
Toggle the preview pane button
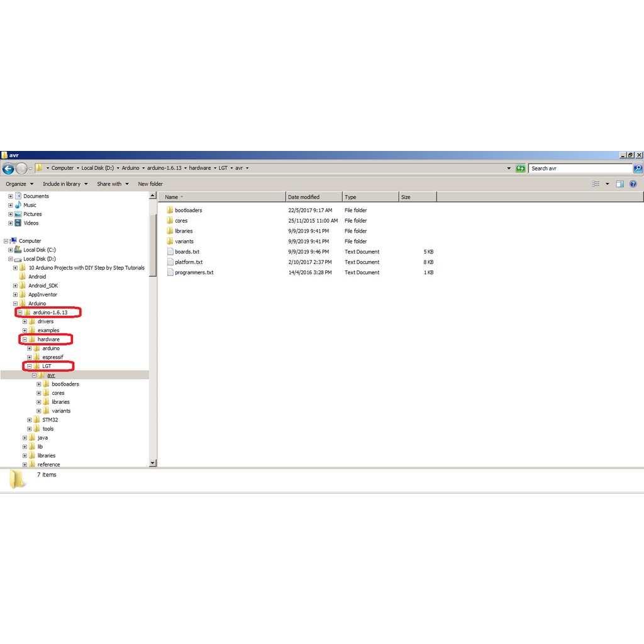coord(619,184)
